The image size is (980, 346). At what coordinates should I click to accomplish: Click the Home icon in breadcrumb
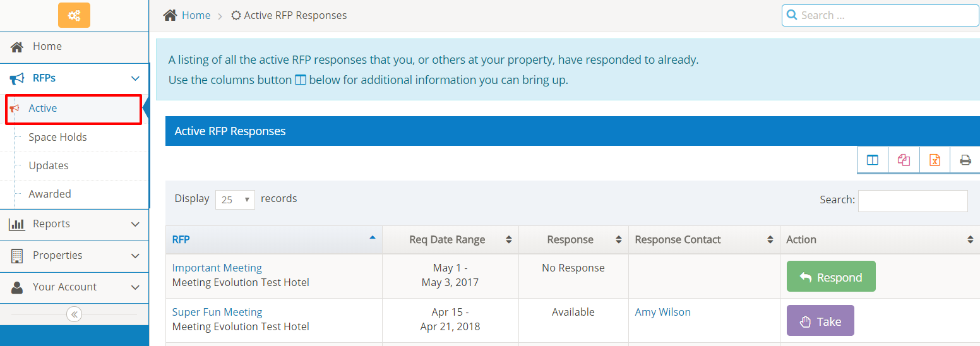(x=170, y=15)
